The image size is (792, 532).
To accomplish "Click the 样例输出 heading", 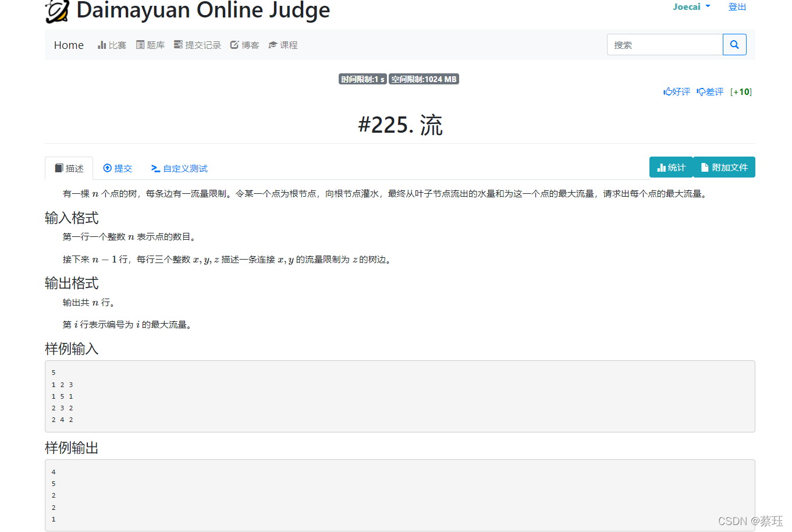I will tap(72, 448).
